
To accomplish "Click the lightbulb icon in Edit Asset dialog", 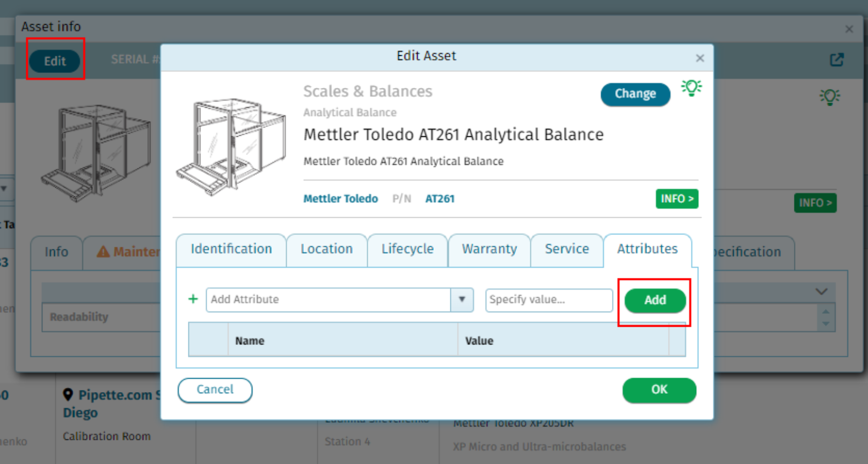I will tap(691, 88).
